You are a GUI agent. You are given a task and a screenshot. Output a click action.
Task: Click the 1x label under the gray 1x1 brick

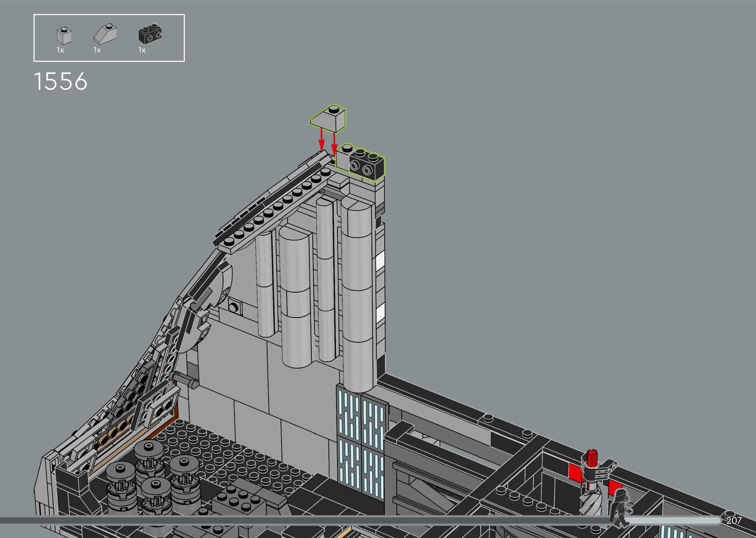tap(60, 50)
